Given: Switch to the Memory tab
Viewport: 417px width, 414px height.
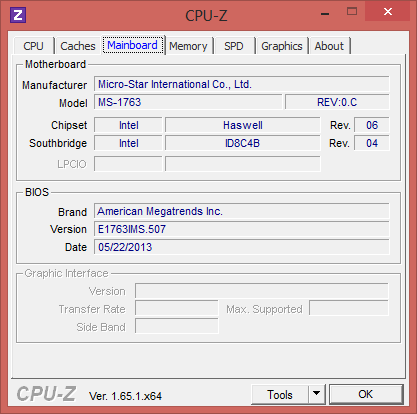Looking at the screenshot, I should pos(188,46).
